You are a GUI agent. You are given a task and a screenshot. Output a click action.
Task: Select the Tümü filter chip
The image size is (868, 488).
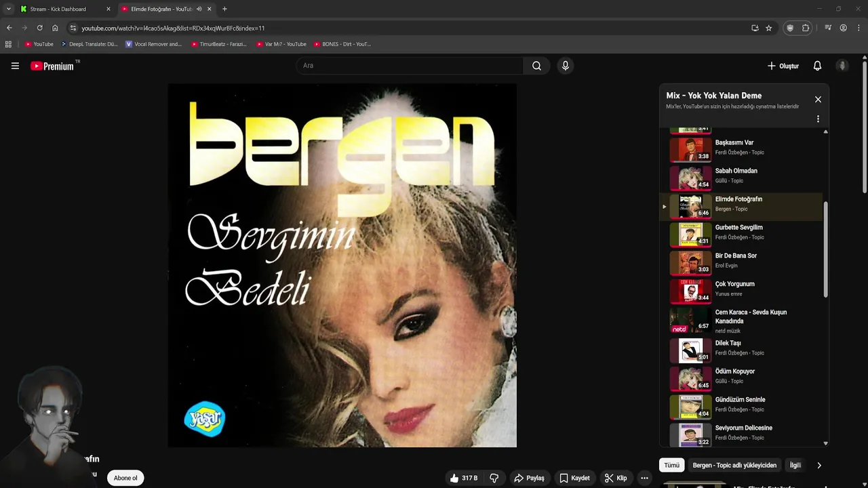pyautogui.click(x=671, y=465)
